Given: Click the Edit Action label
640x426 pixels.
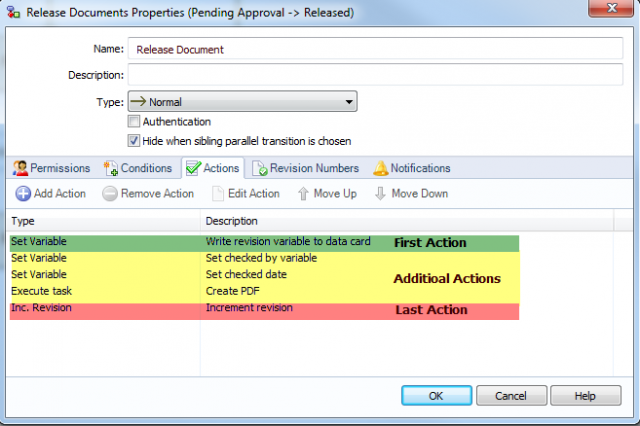Looking at the screenshot, I should (254, 193).
